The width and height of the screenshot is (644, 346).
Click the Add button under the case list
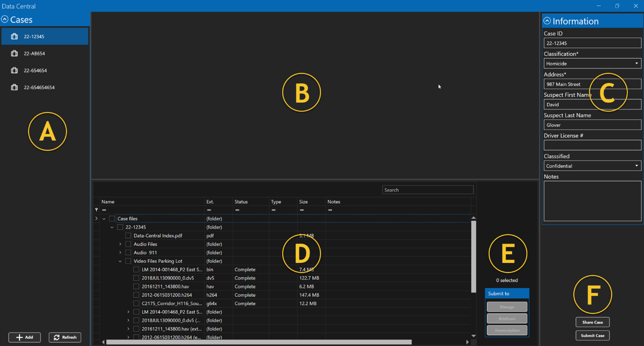tap(25, 337)
